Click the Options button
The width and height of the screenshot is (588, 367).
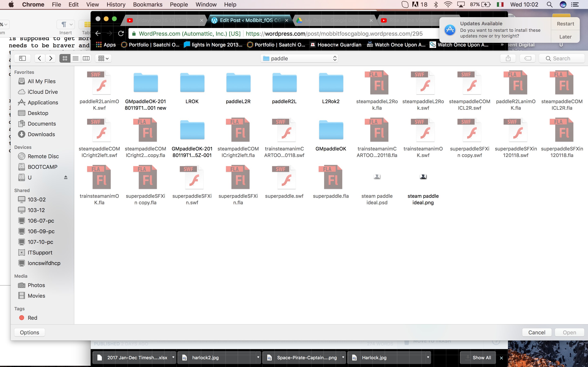point(29,332)
